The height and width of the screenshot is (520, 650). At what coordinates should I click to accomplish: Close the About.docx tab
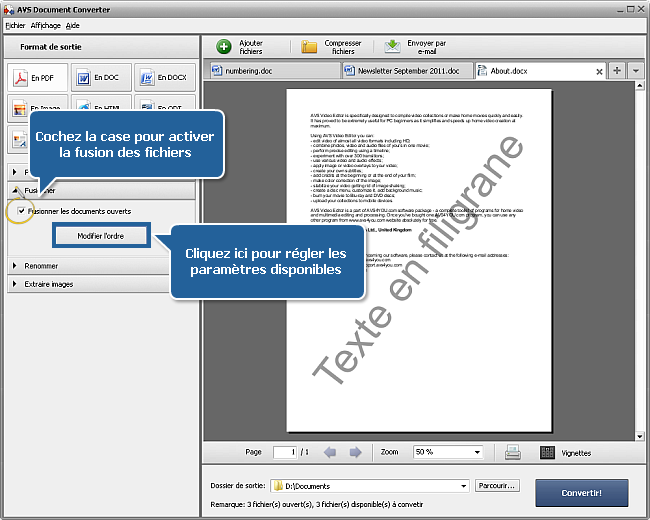pyautogui.click(x=599, y=72)
